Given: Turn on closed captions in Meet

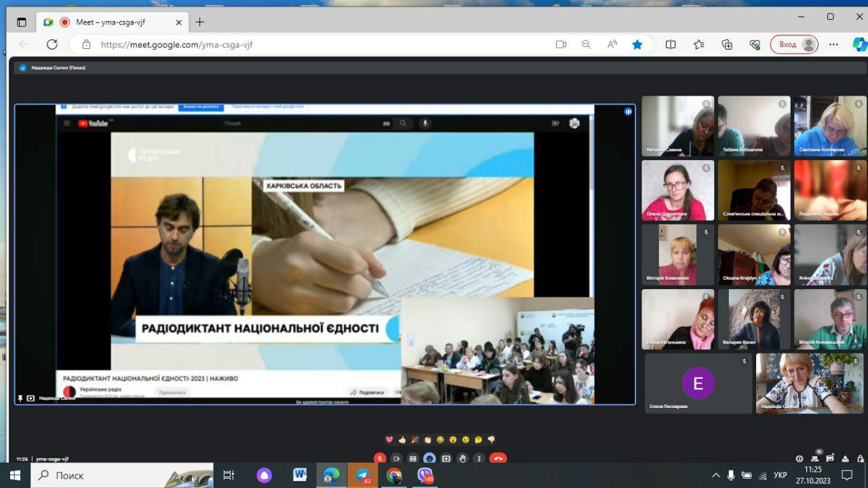Looking at the screenshot, I should coord(413,458).
